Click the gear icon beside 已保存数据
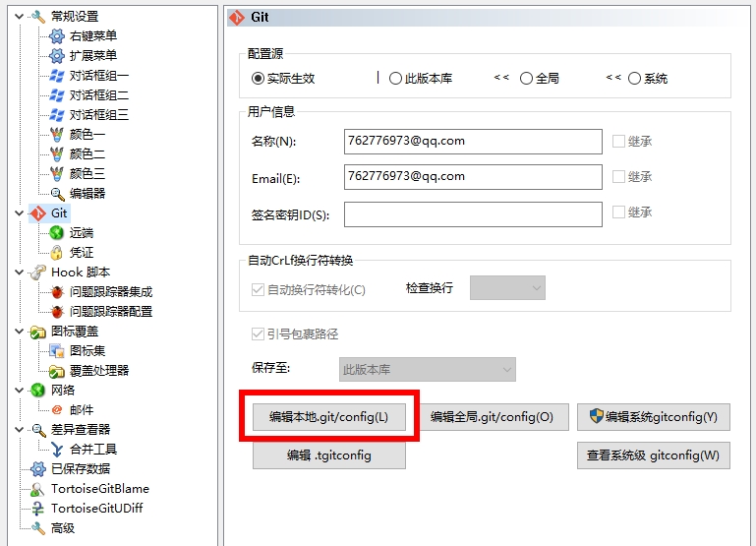 (x=38, y=469)
